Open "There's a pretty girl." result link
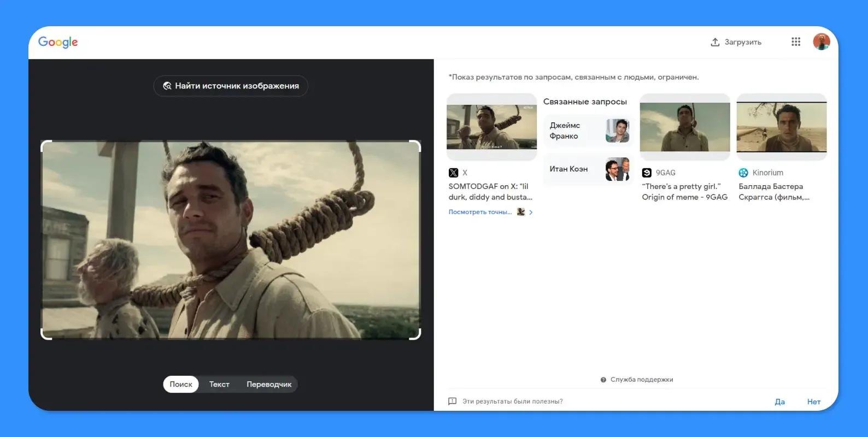The height and width of the screenshot is (437, 868). (x=685, y=192)
